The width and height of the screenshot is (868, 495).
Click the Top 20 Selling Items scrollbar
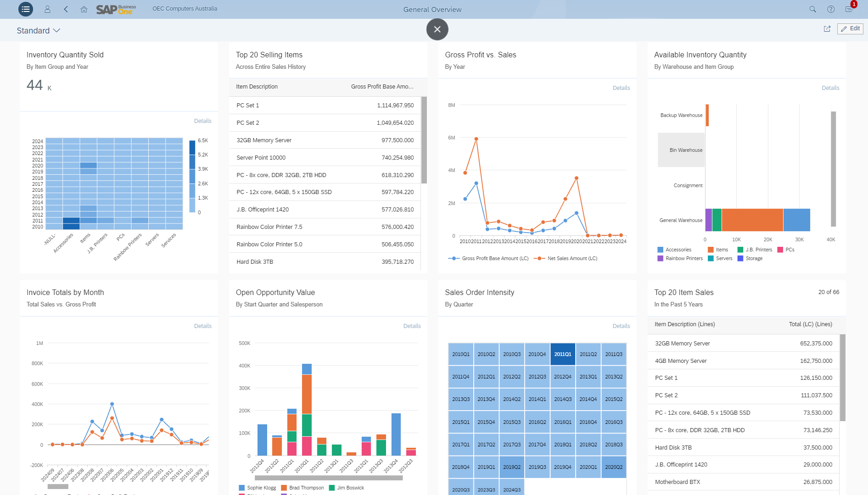pos(424,140)
